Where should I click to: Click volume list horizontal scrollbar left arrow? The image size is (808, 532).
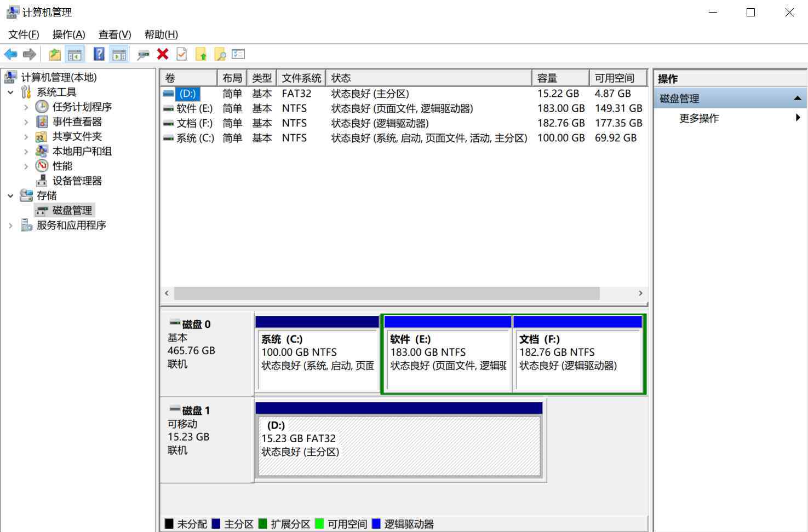tap(167, 293)
